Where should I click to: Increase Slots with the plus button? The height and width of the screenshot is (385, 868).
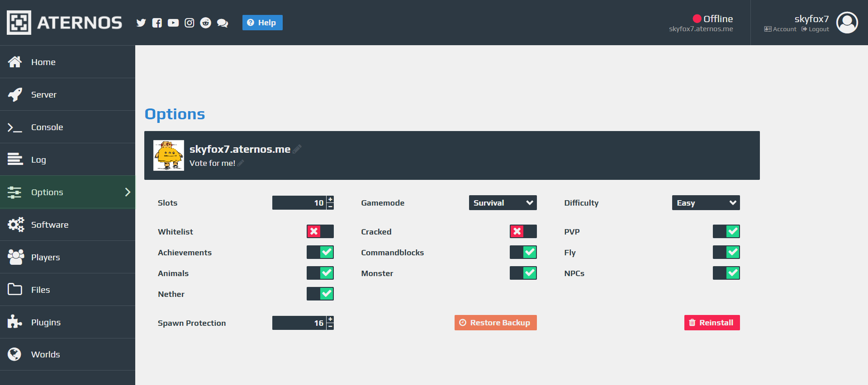(x=330, y=199)
